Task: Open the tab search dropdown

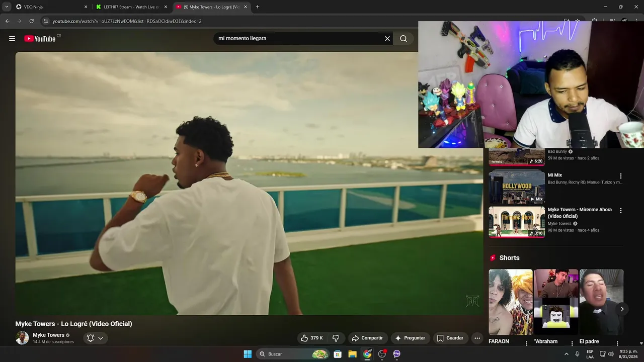Action: 7,7
